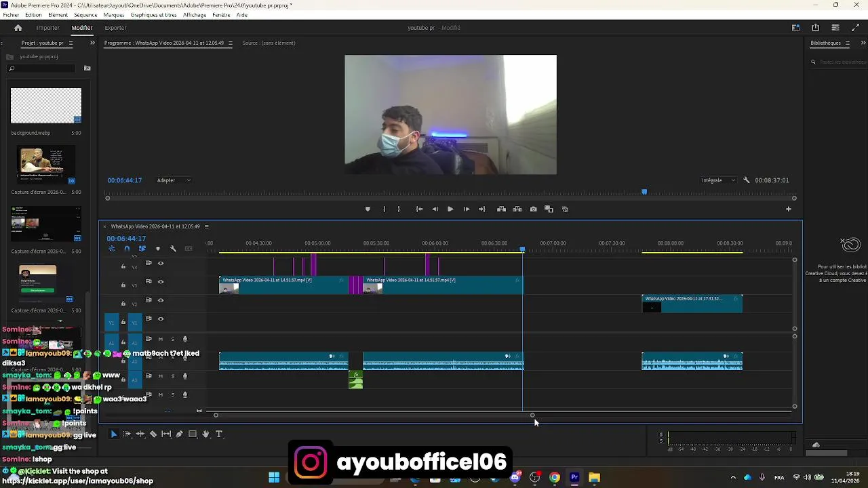Viewport: 868px width, 488px height.
Task: Select background.webp thumbnail in Project
Action: point(46,106)
